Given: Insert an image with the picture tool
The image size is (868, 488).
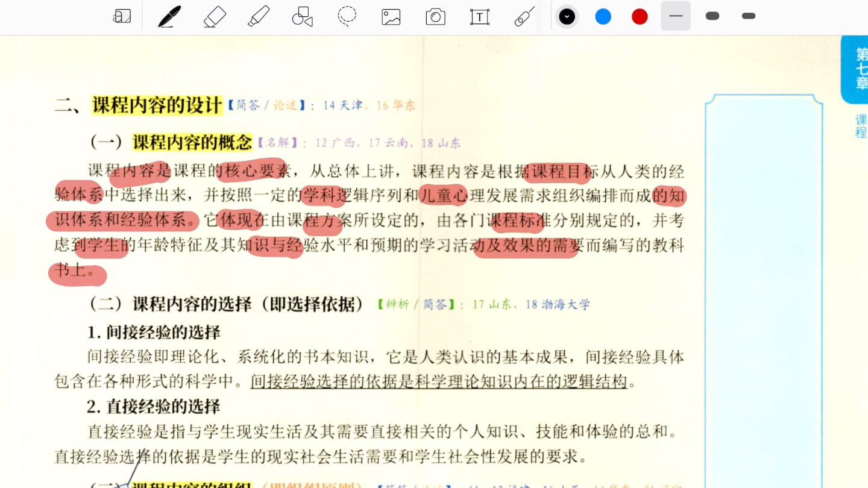Looking at the screenshot, I should (x=391, y=17).
